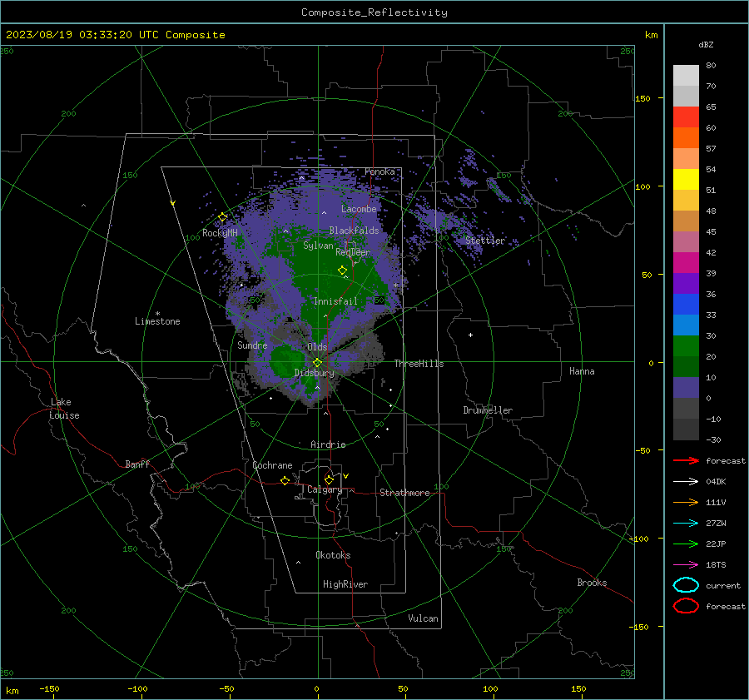Viewport: 749px width, 700px height.
Task: Click the dBZ legend heading
Action: pos(706,44)
